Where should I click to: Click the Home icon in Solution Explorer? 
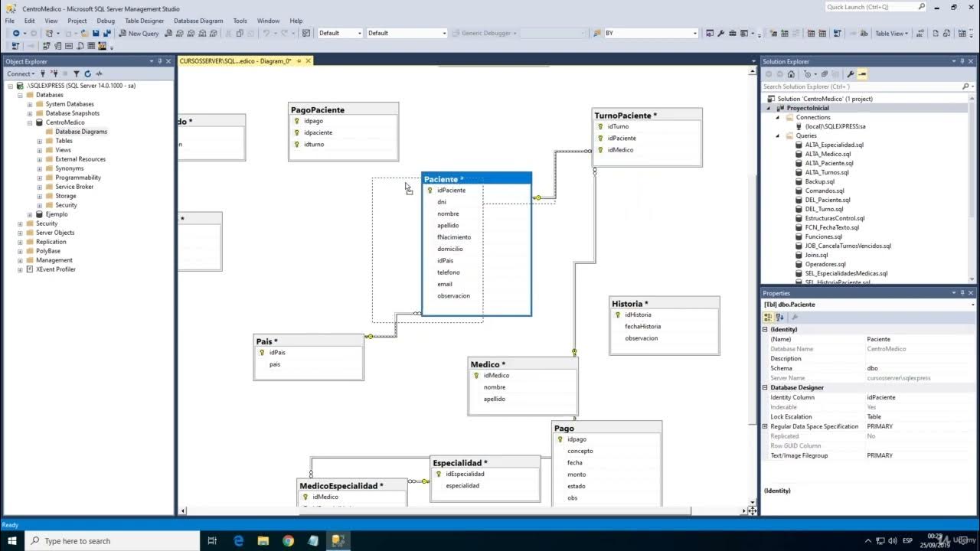(791, 74)
